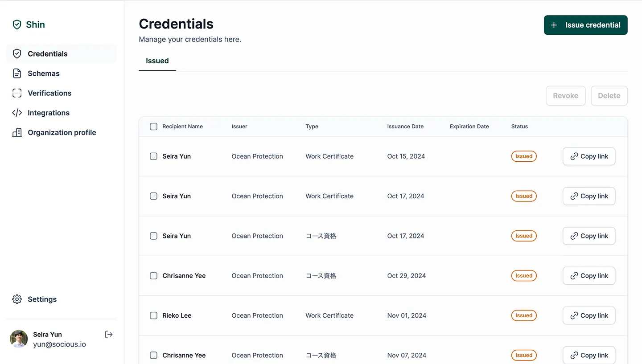Click the chain link icon on Seira Yun's row
Image resolution: width=642 pixels, height=364 pixels.
point(574,156)
